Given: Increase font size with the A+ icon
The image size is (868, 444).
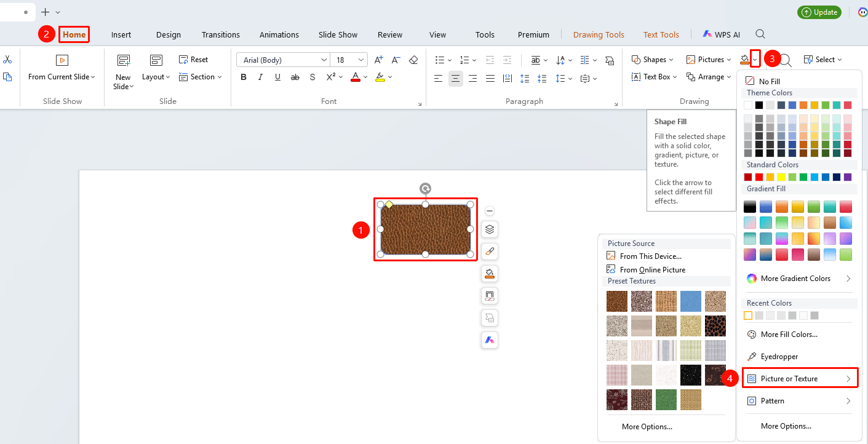Looking at the screenshot, I should pyautogui.click(x=379, y=60).
